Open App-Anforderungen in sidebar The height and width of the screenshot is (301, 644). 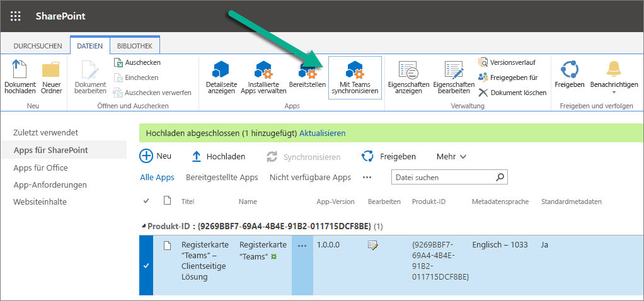tap(50, 185)
